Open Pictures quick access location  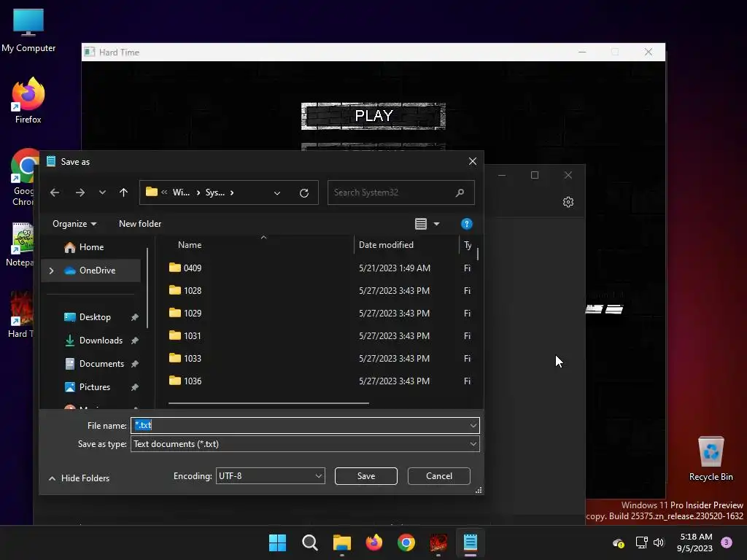[94, 387]
